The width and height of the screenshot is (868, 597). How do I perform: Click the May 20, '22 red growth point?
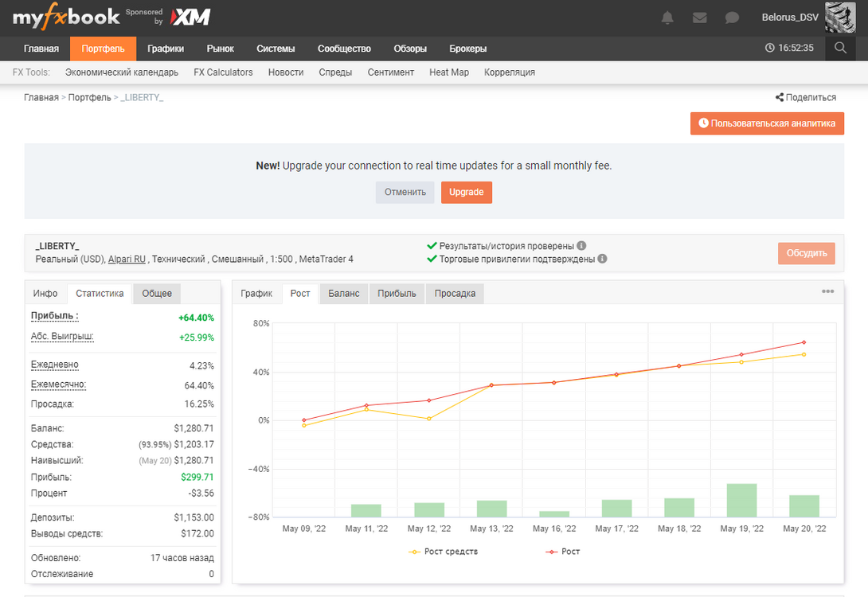803,342
